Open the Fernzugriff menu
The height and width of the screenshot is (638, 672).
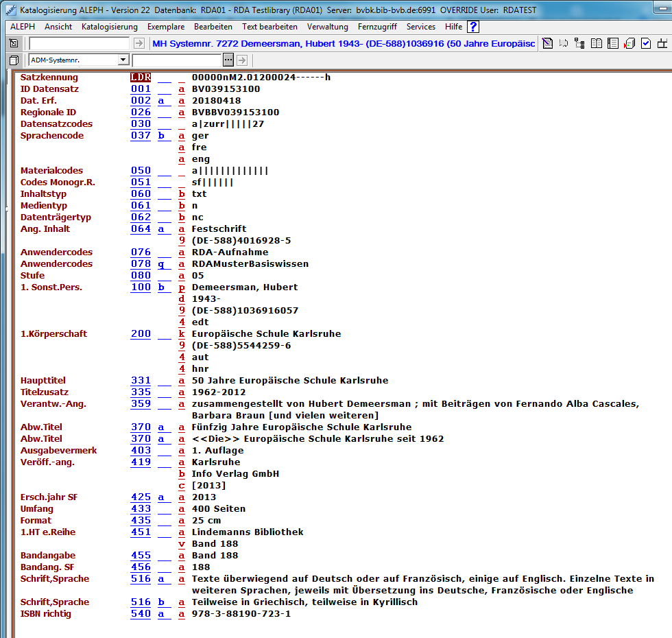[377, 27]
